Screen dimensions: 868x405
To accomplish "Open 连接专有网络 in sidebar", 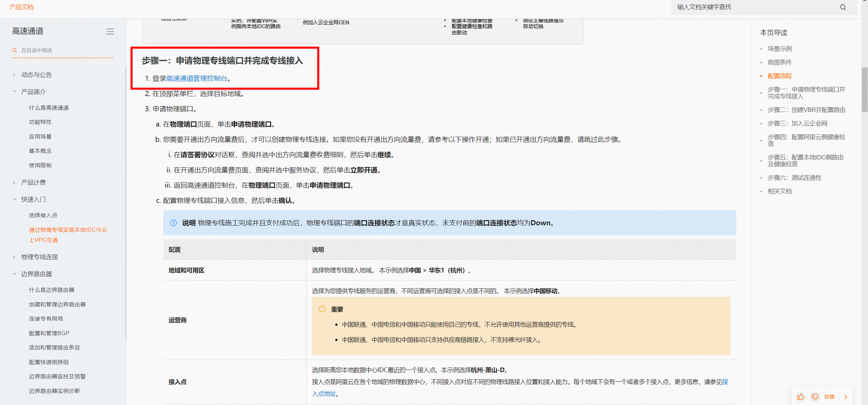I will (46, 319).
